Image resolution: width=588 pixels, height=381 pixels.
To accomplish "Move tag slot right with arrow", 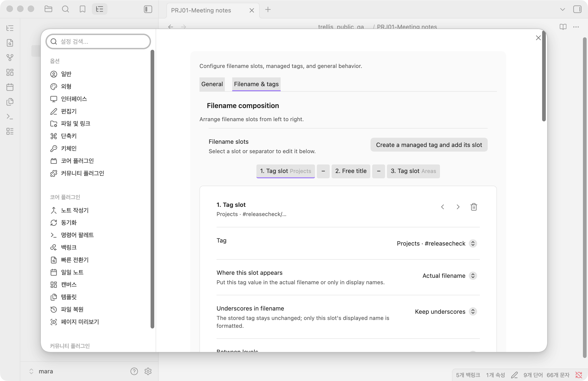I will pyautogui.click(x=458, y=207).
